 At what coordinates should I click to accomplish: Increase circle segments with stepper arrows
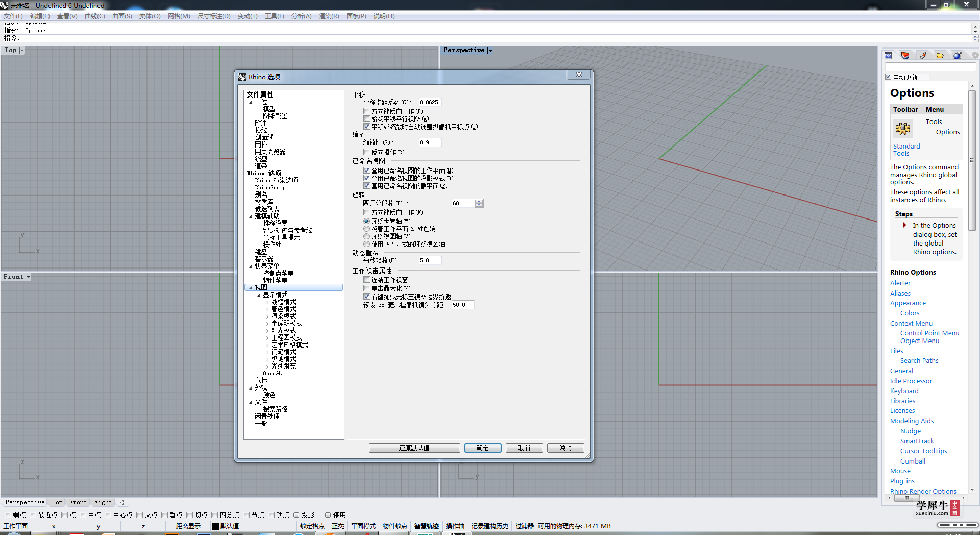point(479,202)
